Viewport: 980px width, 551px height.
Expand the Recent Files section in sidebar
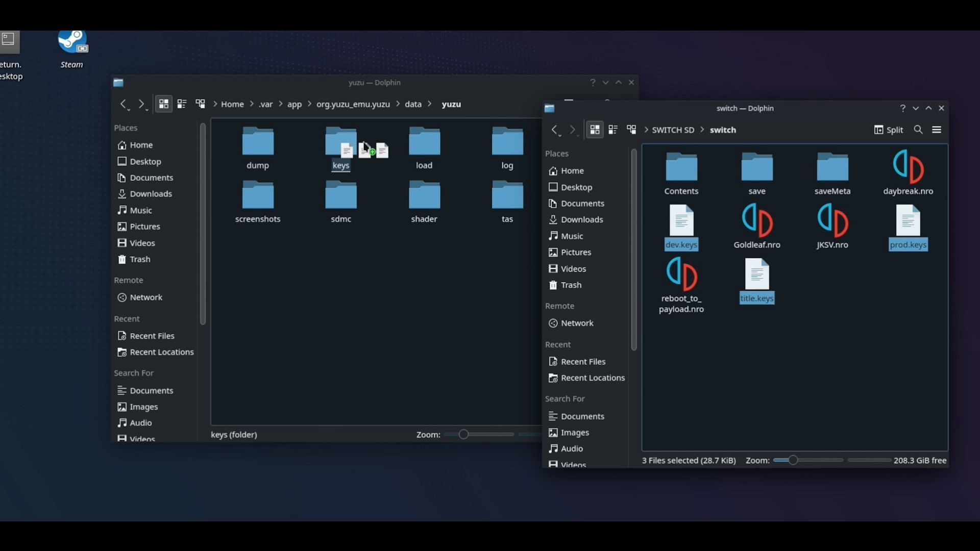[x=152, y=335]
